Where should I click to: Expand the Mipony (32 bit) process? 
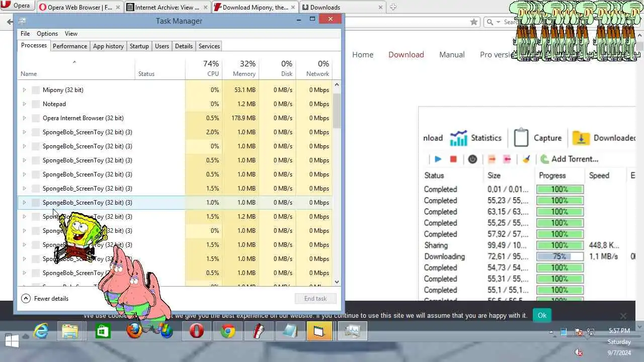point(24,90)
